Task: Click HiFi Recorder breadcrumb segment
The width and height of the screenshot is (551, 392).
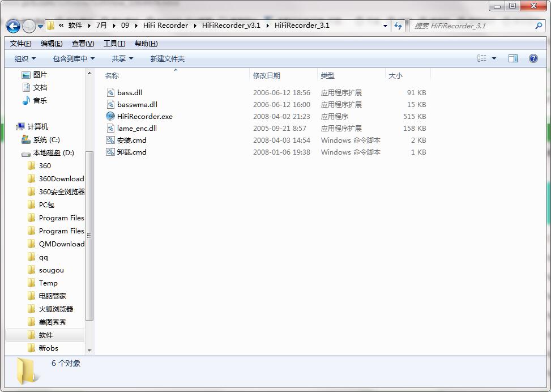Action: (165, 25)
